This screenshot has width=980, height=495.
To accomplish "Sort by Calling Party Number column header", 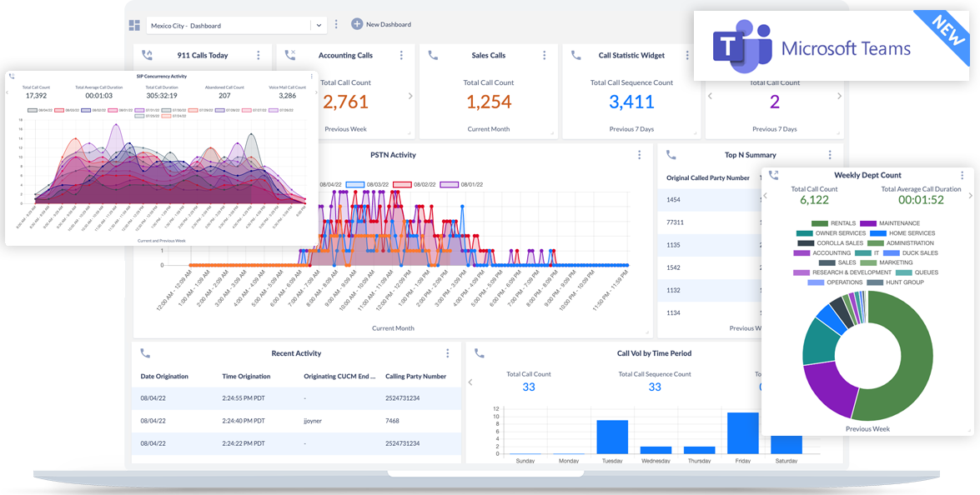I will 415,377.
